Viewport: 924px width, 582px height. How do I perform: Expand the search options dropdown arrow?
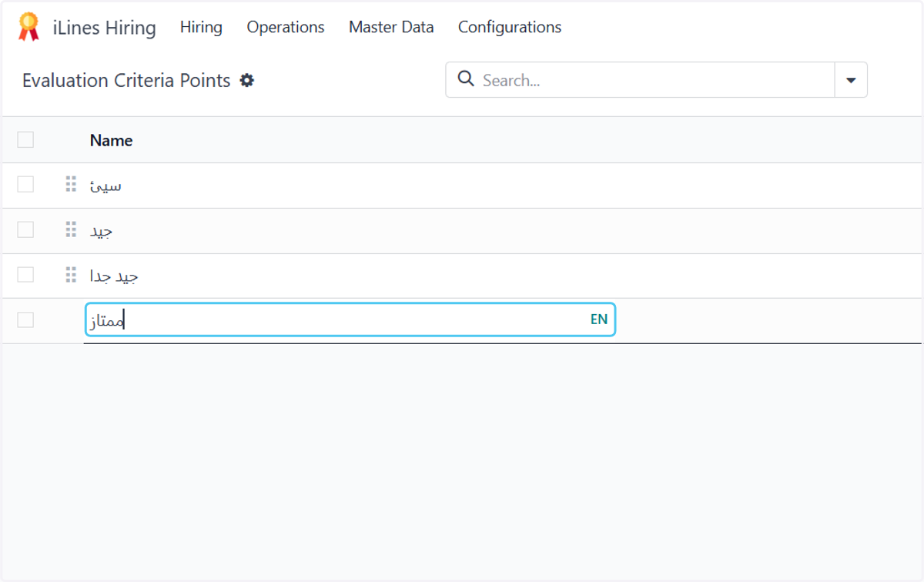(851, 80)
